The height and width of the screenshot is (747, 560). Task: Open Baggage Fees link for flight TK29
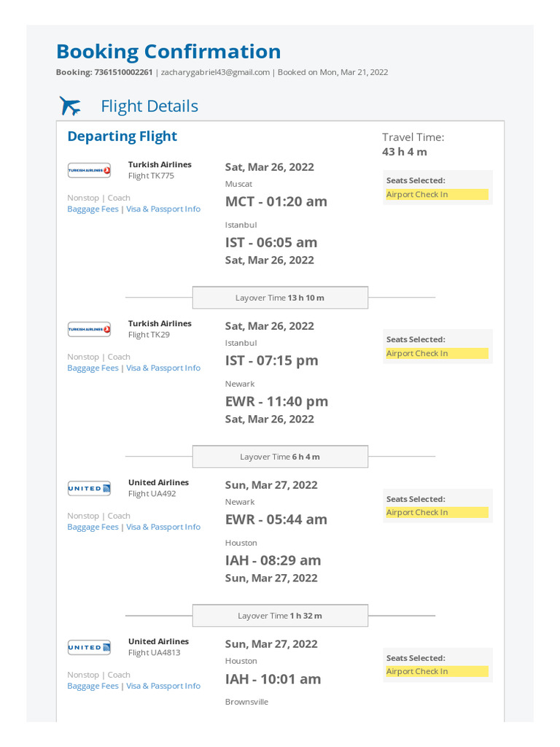(93, 368)
